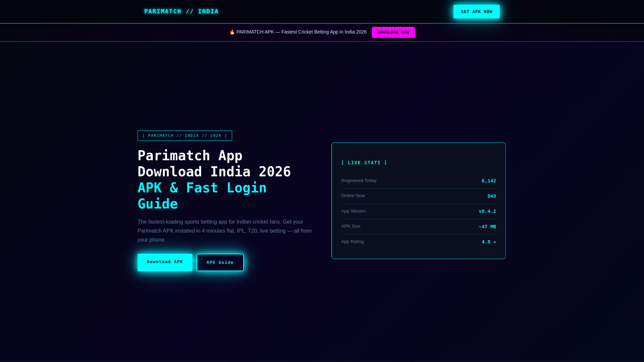Click the App Version v8.4.2 value
This screenshot has height=362, width=644.
click(487, 211)
